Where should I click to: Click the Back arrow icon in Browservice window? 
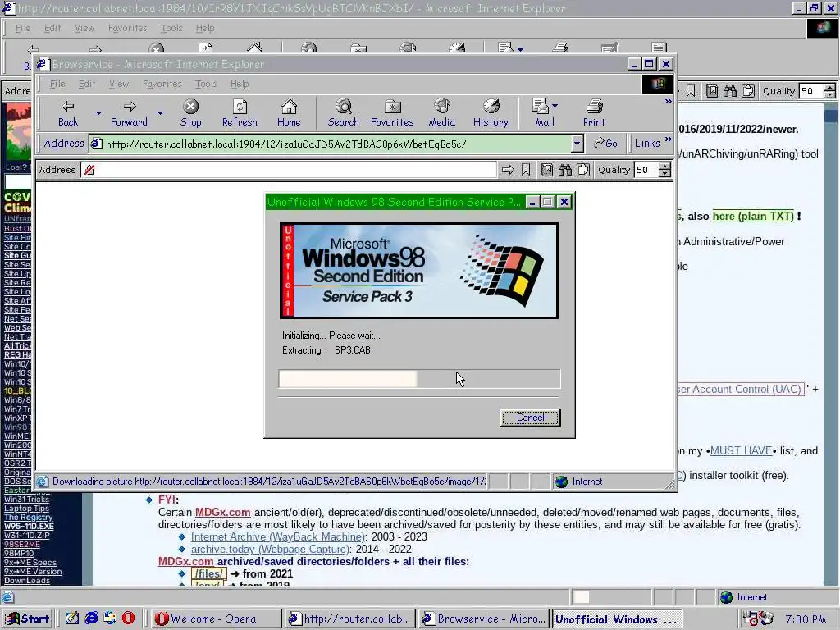[68, 107]
